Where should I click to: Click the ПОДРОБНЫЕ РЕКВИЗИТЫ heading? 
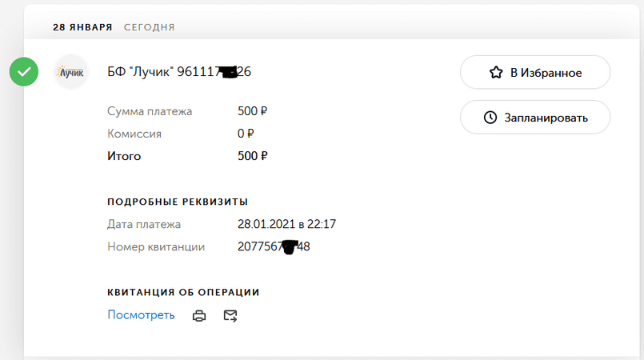coord(178,202)
